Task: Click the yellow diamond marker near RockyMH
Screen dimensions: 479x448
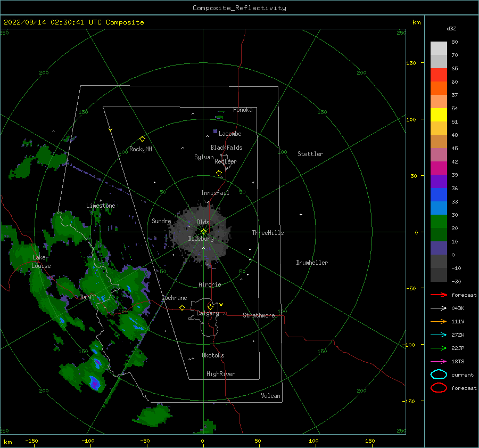Action: point(142,139)
